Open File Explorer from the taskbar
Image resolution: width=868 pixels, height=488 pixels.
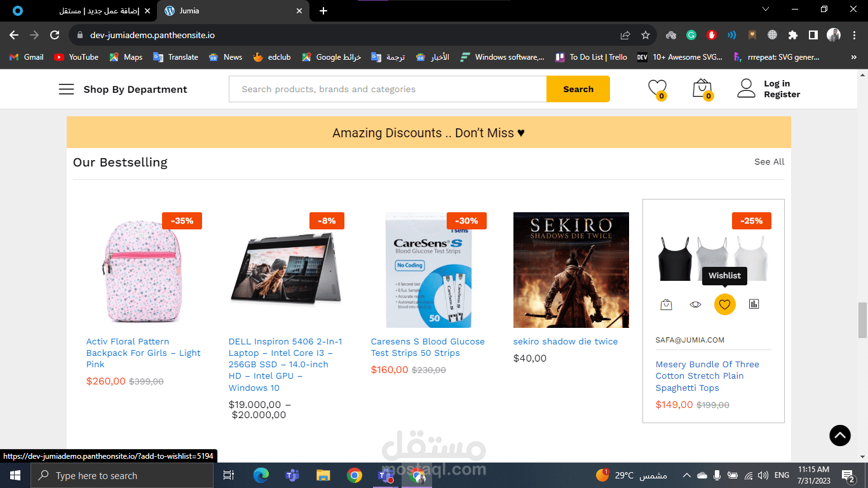(323, 475)
